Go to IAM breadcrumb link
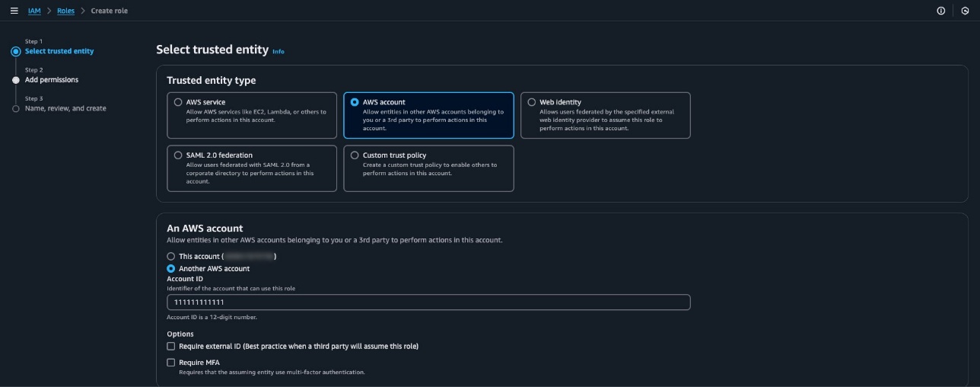The width and height of the screenshot is (980, 387). tap(34, 11)
